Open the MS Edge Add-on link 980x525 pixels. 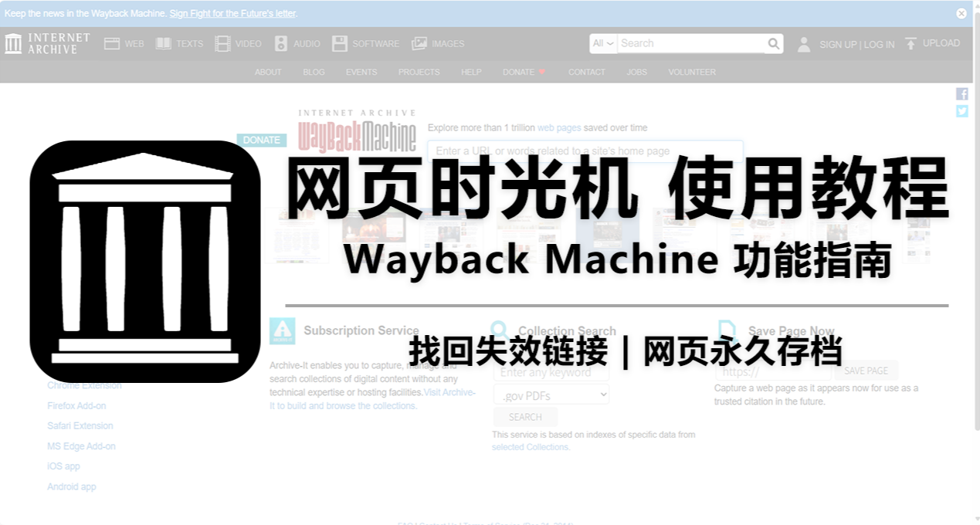coord(81,446)
